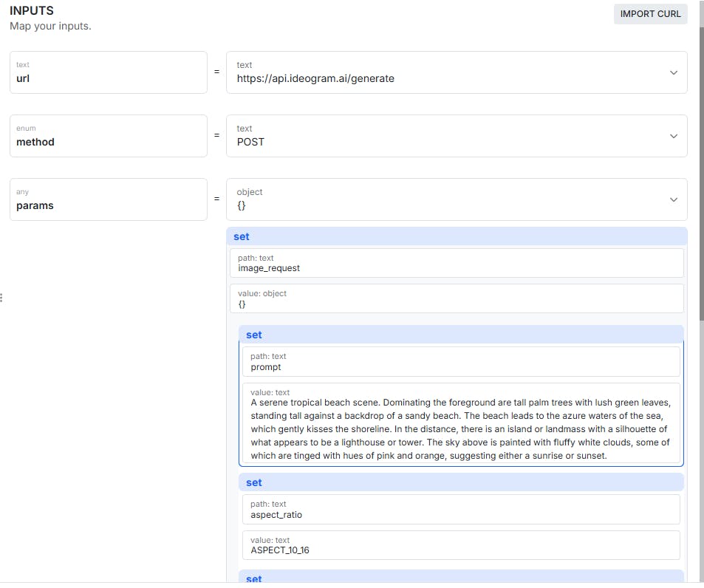The height and width of the screenshot is (588, 704).
Task: Select the params input name field
Action: [108, 199]
